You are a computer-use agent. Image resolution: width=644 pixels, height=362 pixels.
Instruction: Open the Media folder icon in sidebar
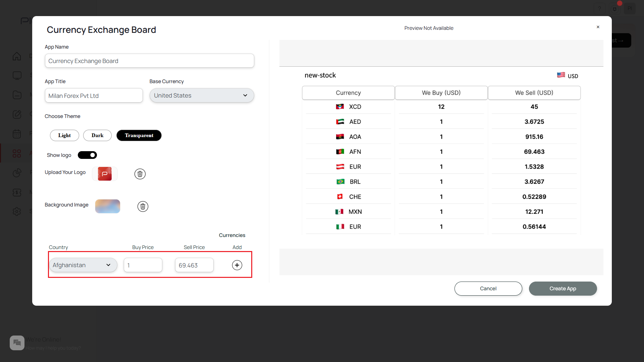point(17,95)
